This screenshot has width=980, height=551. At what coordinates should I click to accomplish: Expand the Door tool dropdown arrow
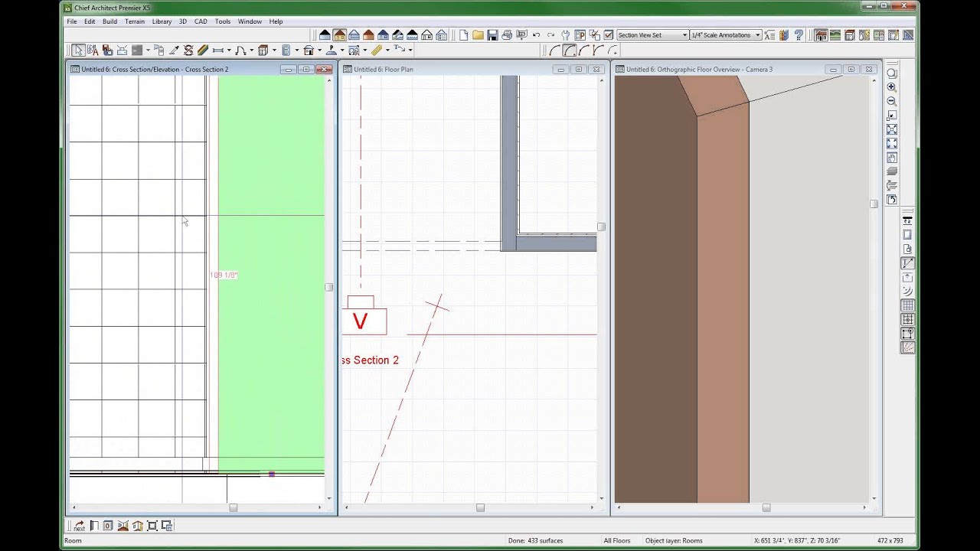[252, 50]
